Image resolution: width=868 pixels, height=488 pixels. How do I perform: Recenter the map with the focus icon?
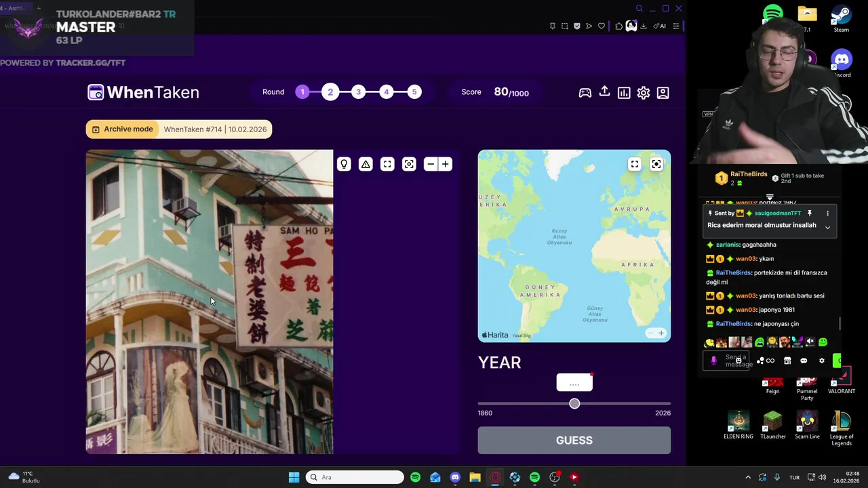pos(656,164)
